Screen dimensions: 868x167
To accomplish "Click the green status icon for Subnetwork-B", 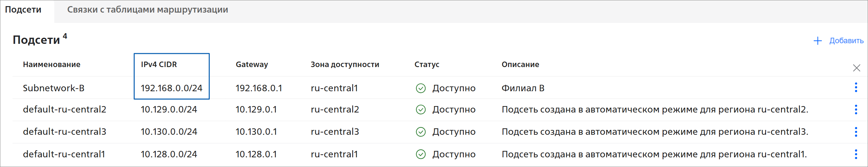I will 421,88.
